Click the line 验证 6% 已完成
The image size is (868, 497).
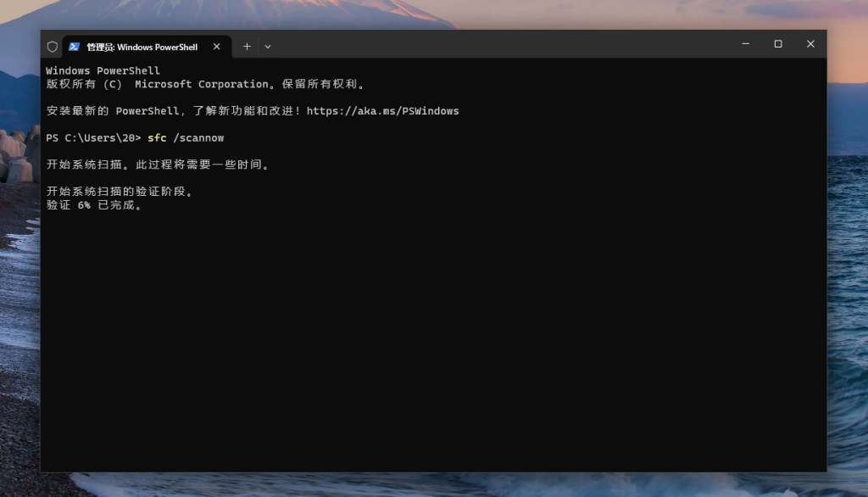(x=94, y=205)
